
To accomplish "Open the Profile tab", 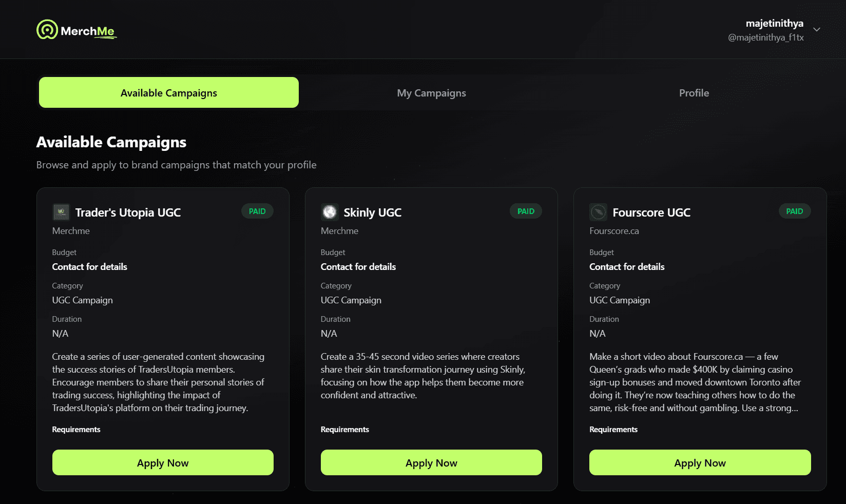I will (694, 93).
